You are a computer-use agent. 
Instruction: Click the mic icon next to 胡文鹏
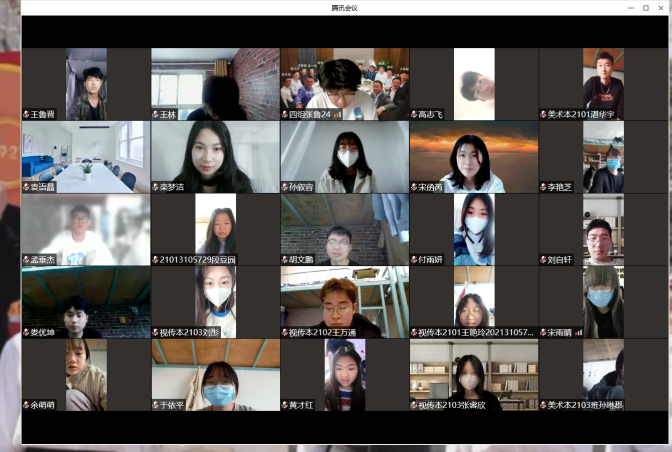point(285,260)
